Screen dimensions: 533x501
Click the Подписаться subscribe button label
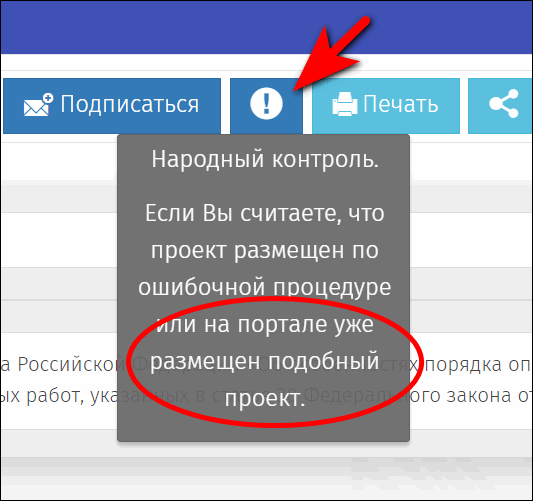(x=130, y=104)
